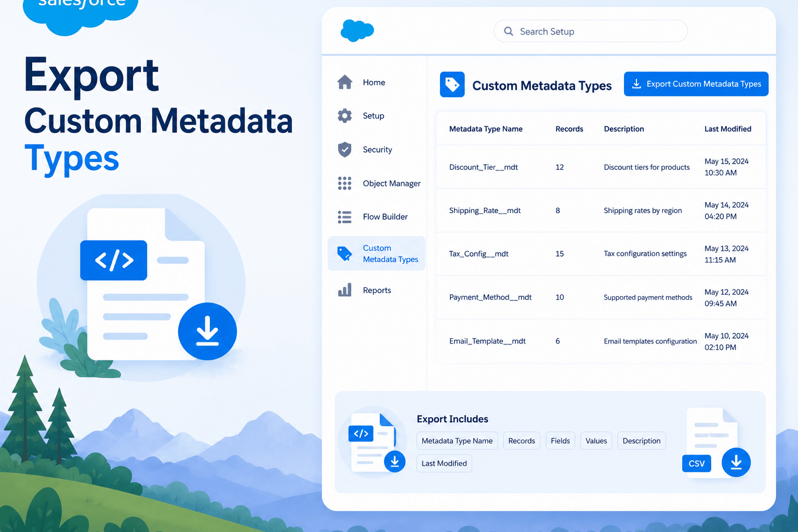Focus the Search Setup field

(591, 31)
